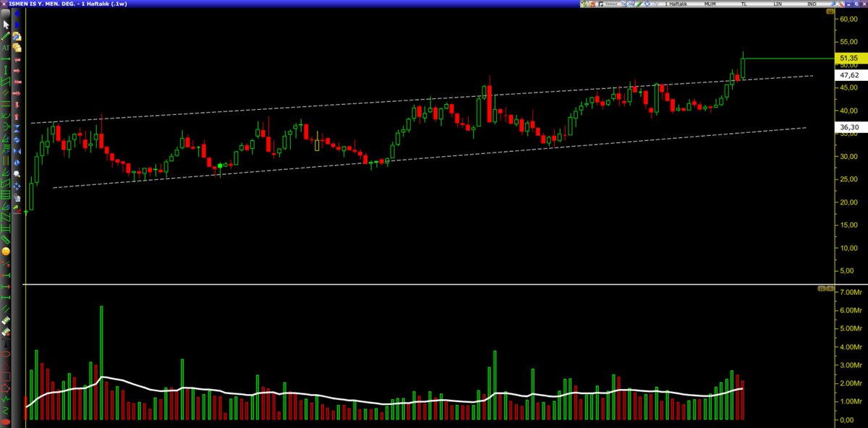Activate the magnifier zoom tool
This screenshot has width=868, height=428.
tap(17, 174)
